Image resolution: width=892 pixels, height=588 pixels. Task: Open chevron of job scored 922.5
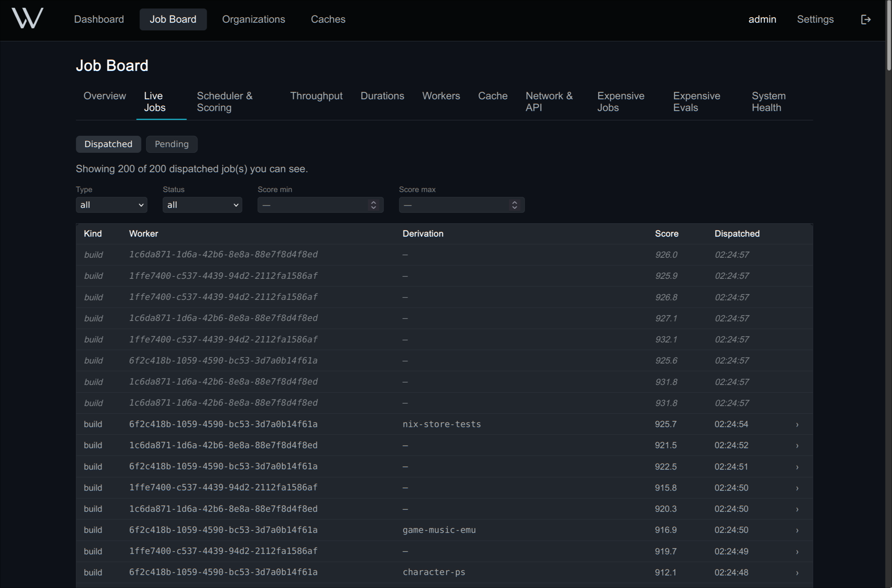(797, 467)
